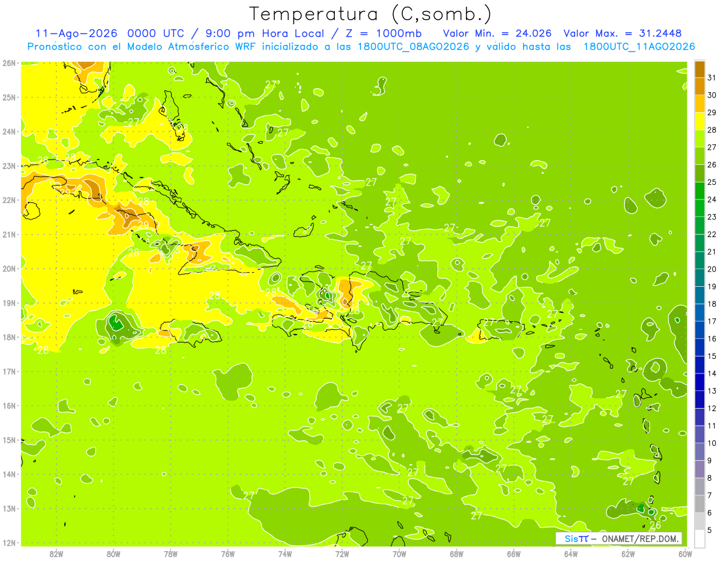Click the gray swatch between legend 6 and 7
This screenshot has height=562, width=728.
point(699,504)
